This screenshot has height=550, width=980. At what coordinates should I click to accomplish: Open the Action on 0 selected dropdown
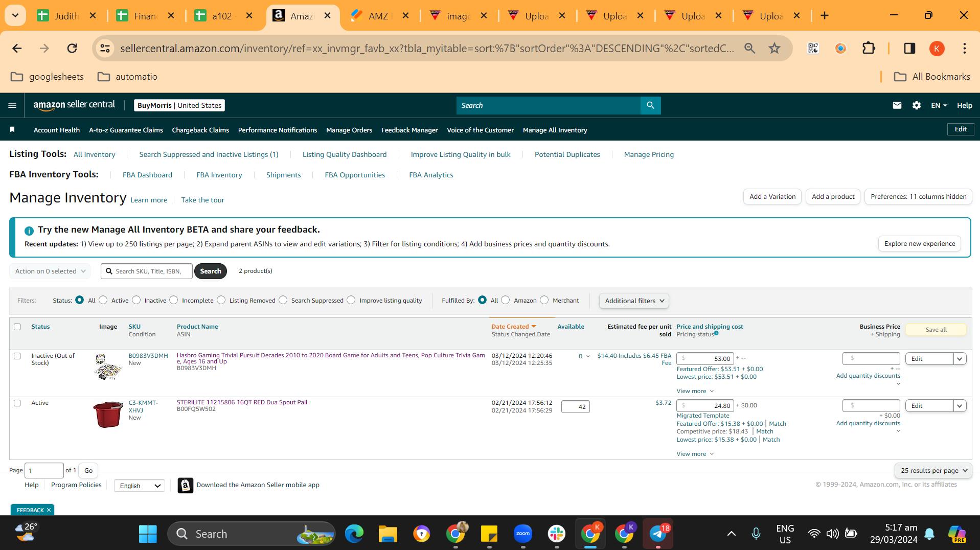50,271
